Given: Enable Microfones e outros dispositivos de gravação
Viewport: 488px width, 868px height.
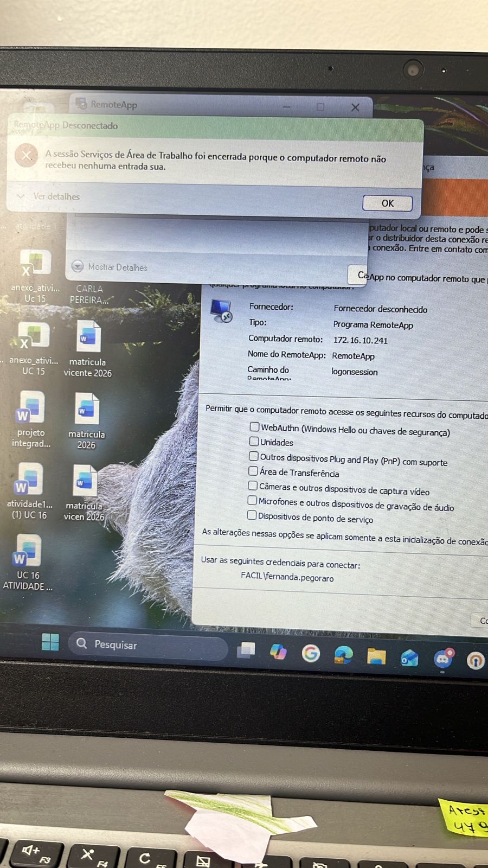Looking at the screenshot, I should click(252, 500).
